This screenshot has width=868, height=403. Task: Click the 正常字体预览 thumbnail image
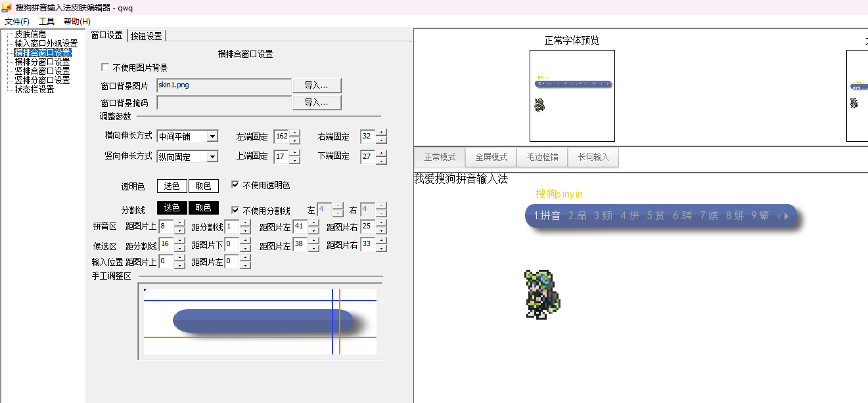click(x=572, y=96)
